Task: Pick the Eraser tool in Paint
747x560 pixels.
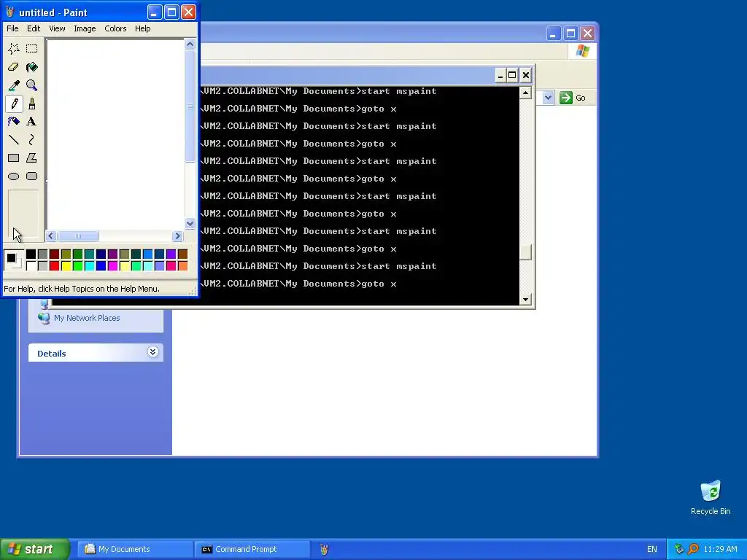Action: [13, 67]
